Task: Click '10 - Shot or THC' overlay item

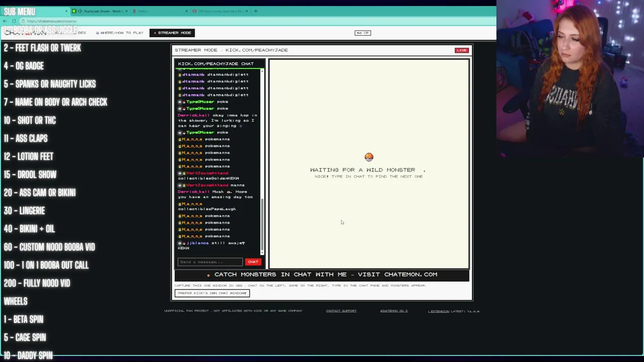Action: 30,120
